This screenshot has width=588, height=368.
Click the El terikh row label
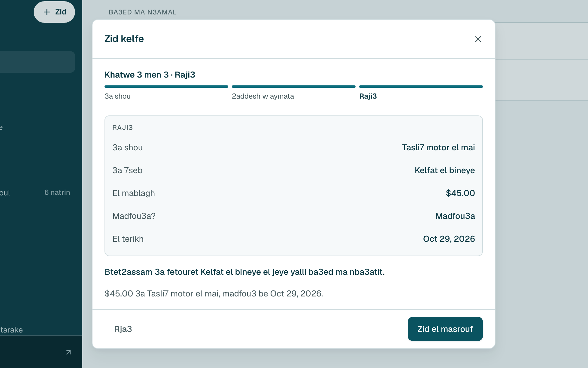[x=128, y=239]
